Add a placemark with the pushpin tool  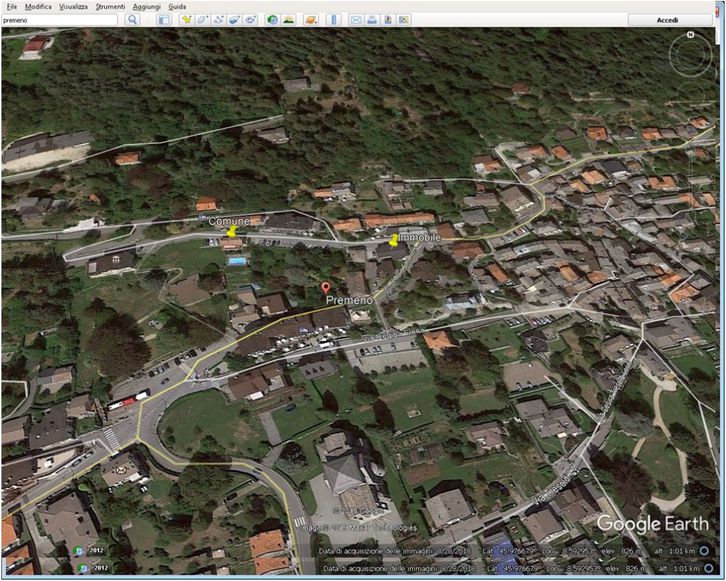point(186,20)
